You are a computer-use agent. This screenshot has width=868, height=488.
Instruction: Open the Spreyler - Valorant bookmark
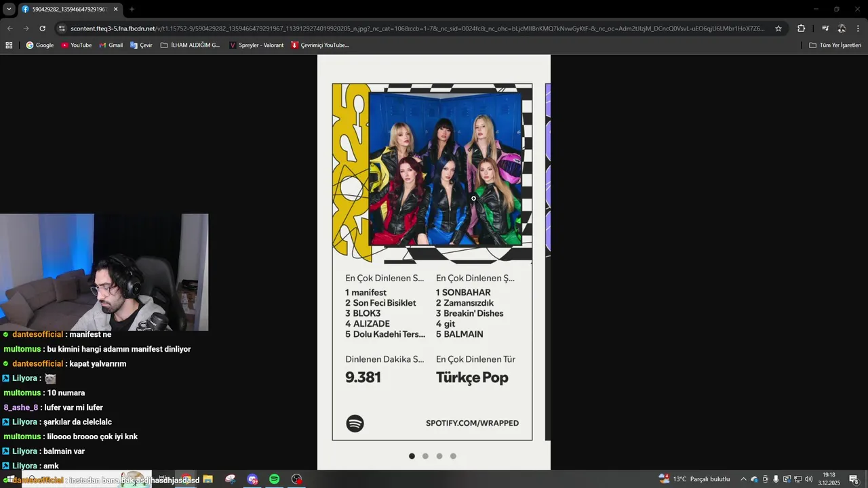(256, 45)
